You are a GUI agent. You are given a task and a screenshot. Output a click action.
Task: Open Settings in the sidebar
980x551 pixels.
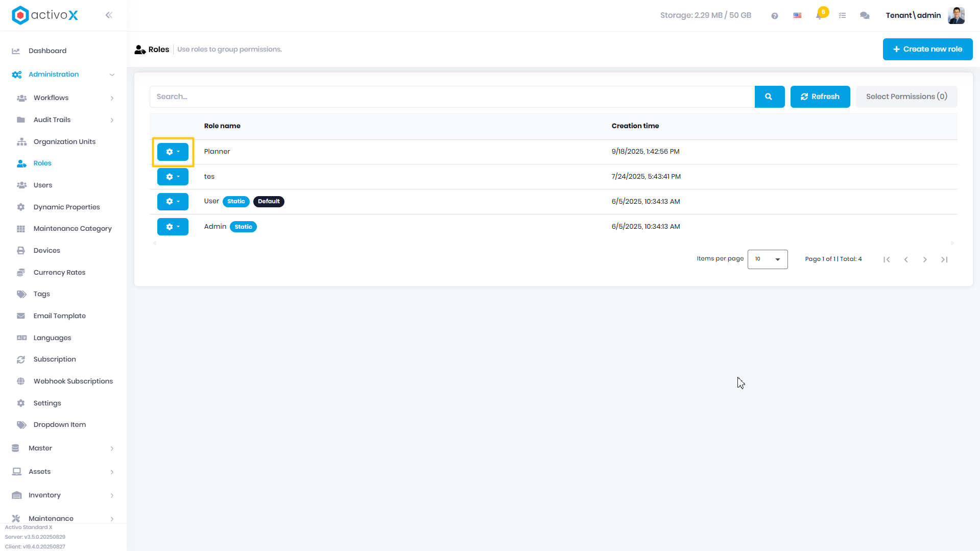pyautogui.click(x=47, y=403)
